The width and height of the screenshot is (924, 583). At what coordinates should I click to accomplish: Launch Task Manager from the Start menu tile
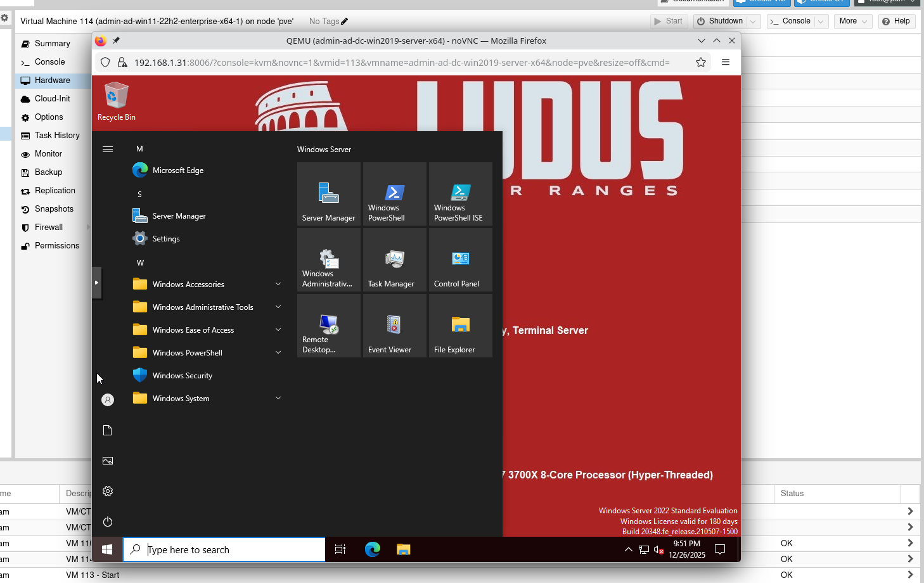[x=394, y=260]
